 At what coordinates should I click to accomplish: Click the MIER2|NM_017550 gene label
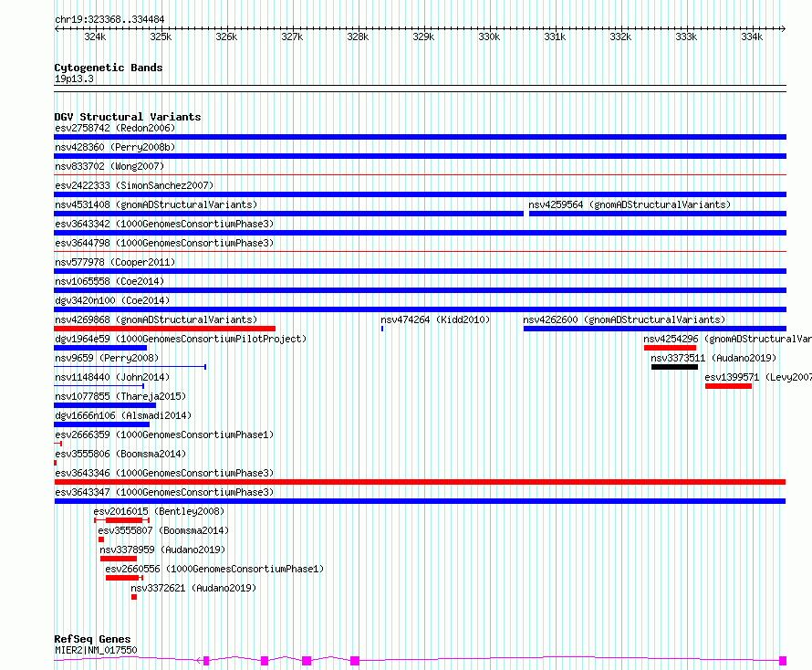click(97, 650)
